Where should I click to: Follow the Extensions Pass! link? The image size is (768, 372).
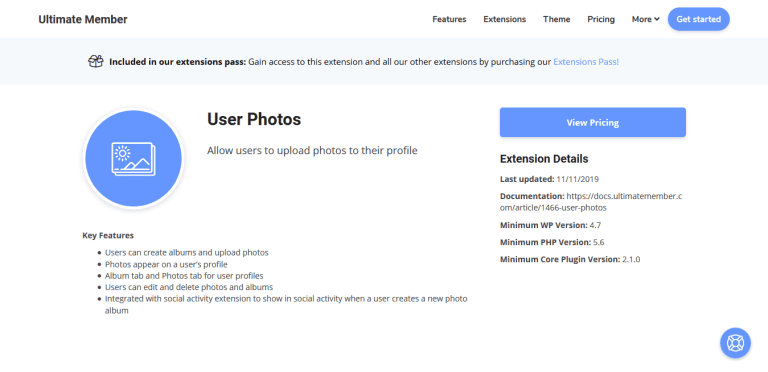(586, 62)
